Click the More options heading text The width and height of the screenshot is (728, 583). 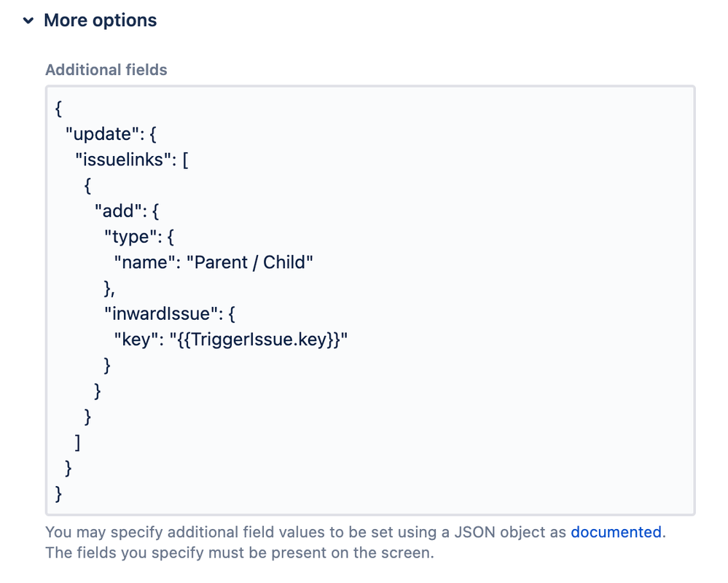coord(100,20)
